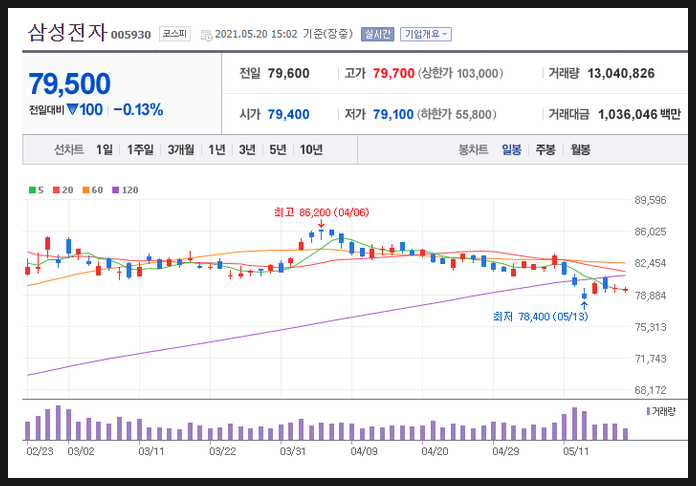The height and width of the screenshot is (486, 696).
Task: Click the 03/31 date axis label
Action: tap(293, 451)
